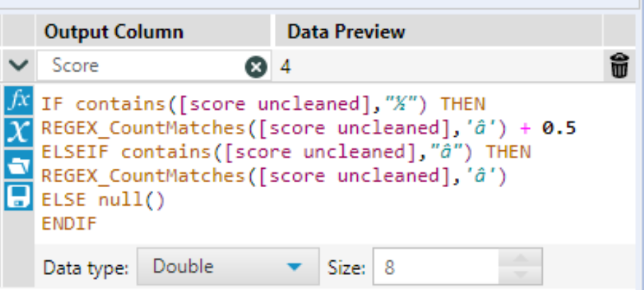
Task: Click the 0.5 value in the expression
Action: pyautogui.click(x=559, y=128)
